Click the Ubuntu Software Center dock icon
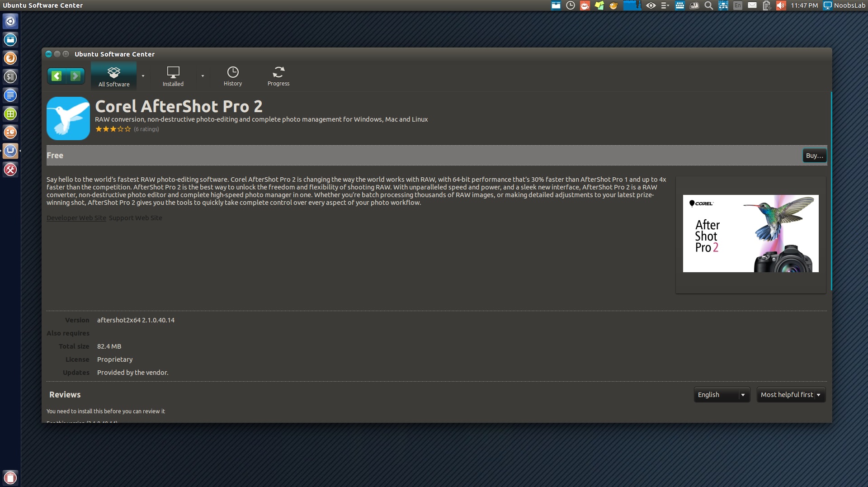The height and width of the screenshot is (487, 868). coord(10,151)
